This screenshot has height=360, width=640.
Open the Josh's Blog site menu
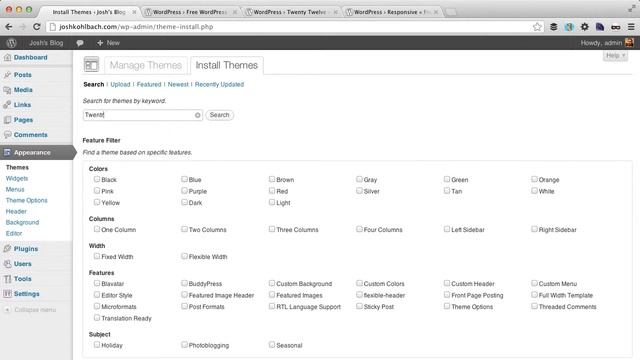pyautogui.click(x=46, y=43)
